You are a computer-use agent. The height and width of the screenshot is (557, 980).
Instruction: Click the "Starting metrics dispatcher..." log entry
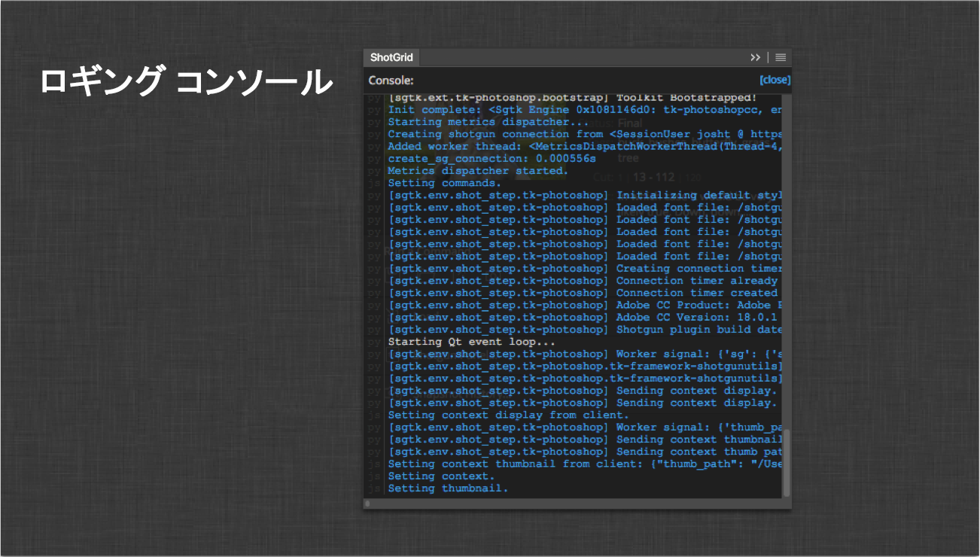coord(488,122)
